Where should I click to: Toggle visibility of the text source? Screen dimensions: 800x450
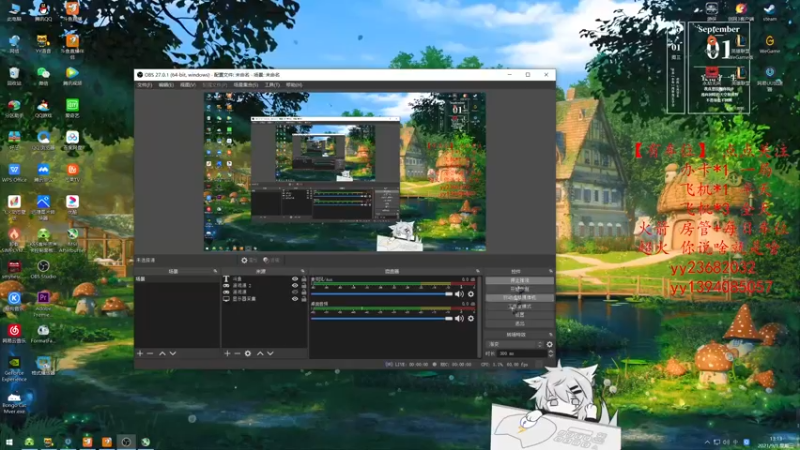[295, 279]
